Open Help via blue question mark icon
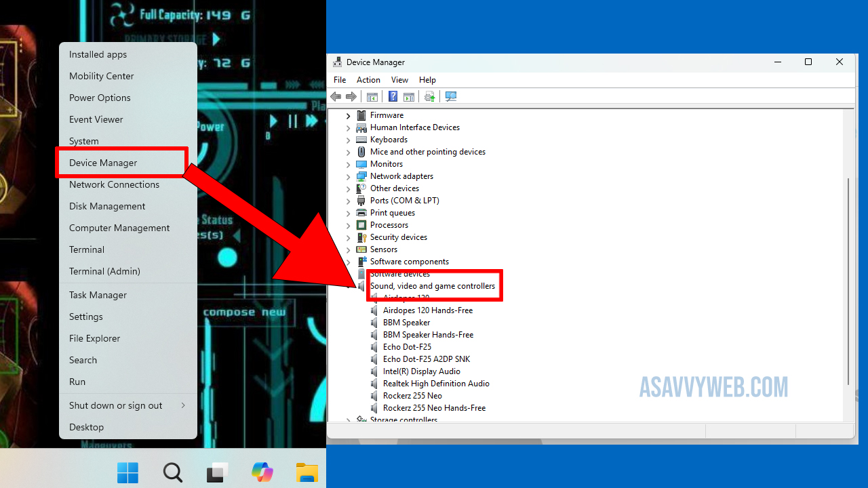Screen dimensions: 868x488 point(393,97)
